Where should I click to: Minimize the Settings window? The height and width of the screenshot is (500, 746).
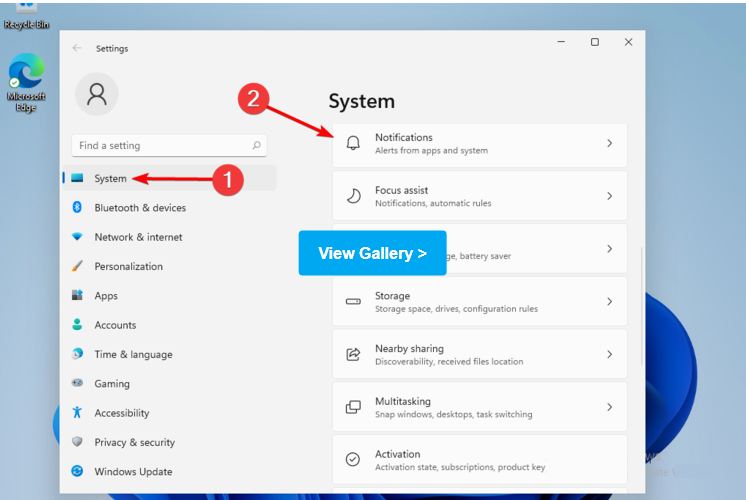pos(561,42)
